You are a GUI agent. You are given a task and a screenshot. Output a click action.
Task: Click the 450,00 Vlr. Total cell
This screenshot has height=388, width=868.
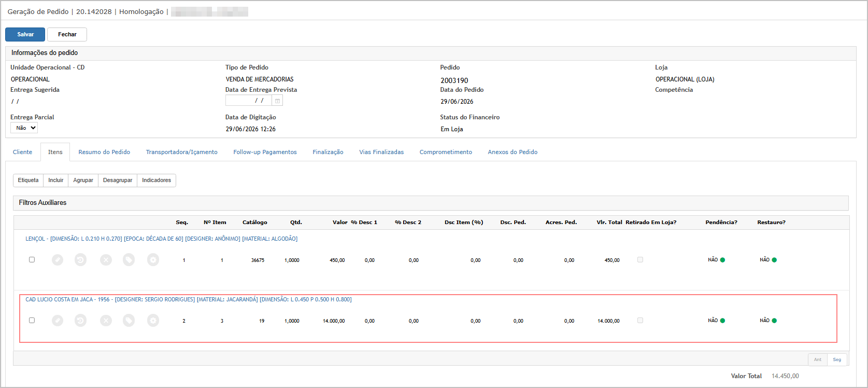click(x=612, y=260)
